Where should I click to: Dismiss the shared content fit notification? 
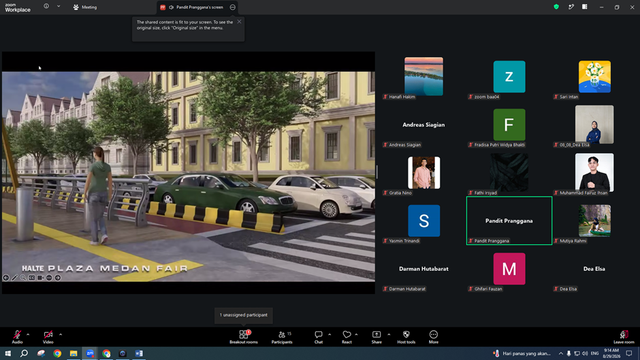(x=239, y=22)
